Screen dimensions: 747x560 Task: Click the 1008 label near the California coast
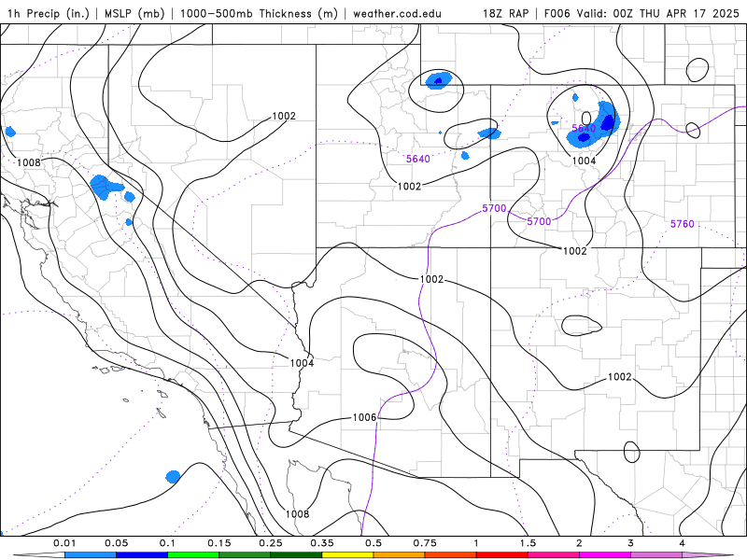pyautogui.click(x=29, y=162)
